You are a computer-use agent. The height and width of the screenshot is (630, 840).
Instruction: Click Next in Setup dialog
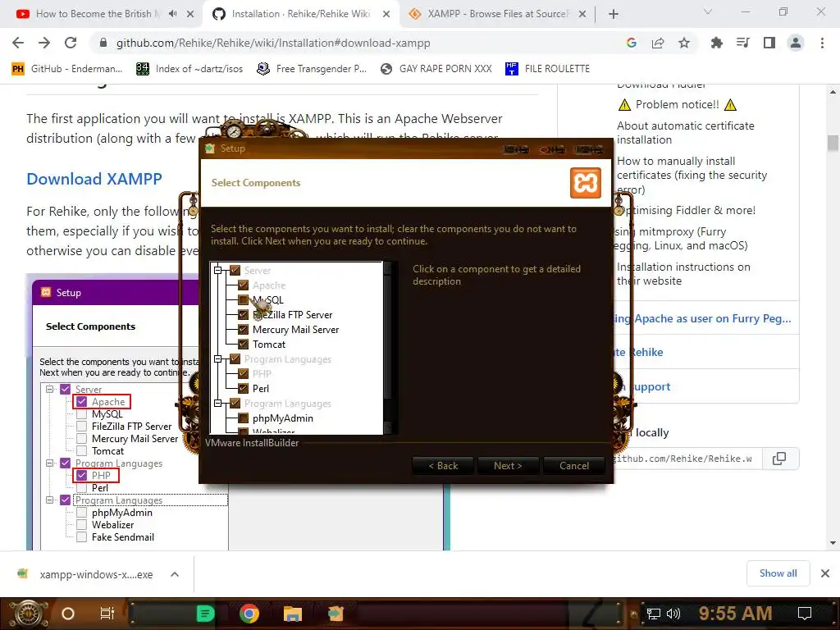pyautogui.click(x=508, y=466)
